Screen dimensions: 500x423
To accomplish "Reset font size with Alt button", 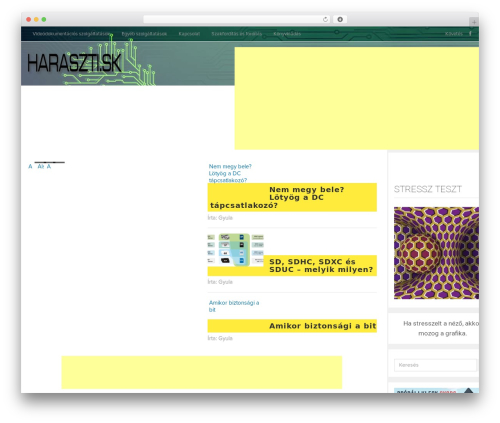I will click(41, 166).
